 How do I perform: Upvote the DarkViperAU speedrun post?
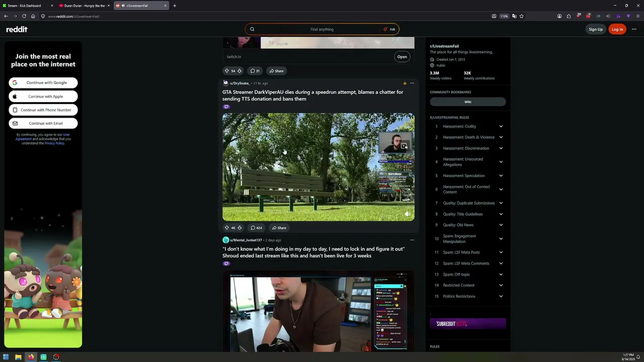(x=226, y=228)
